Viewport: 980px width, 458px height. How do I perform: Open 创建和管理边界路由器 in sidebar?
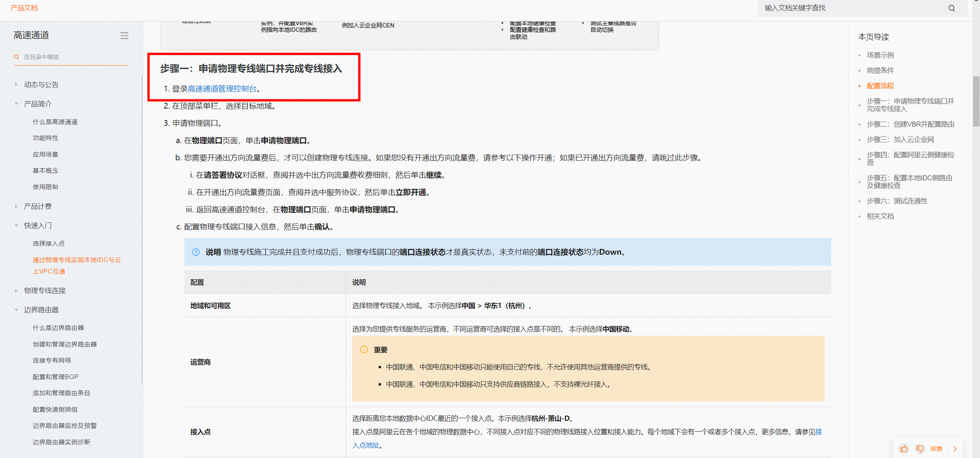point(65,344)
